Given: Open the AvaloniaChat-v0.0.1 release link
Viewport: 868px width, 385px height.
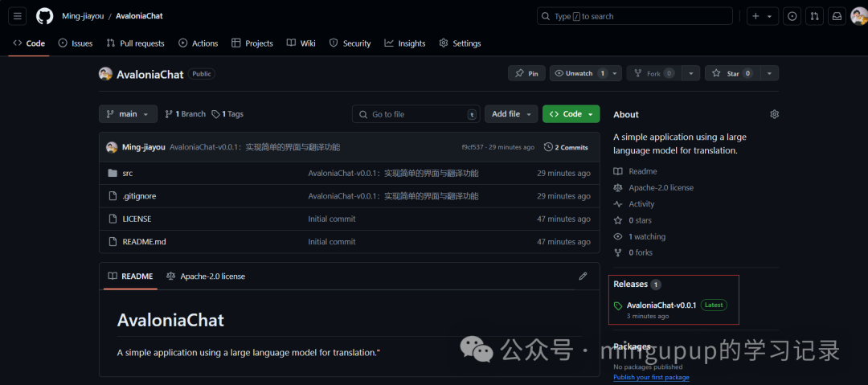Looking at the screenshot, I should 661,305.
